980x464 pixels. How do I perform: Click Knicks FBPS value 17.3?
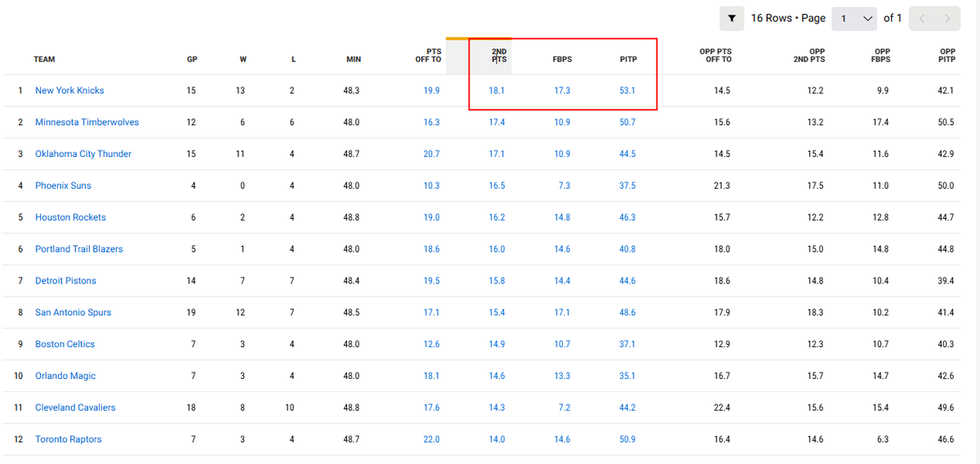point(562,91)
